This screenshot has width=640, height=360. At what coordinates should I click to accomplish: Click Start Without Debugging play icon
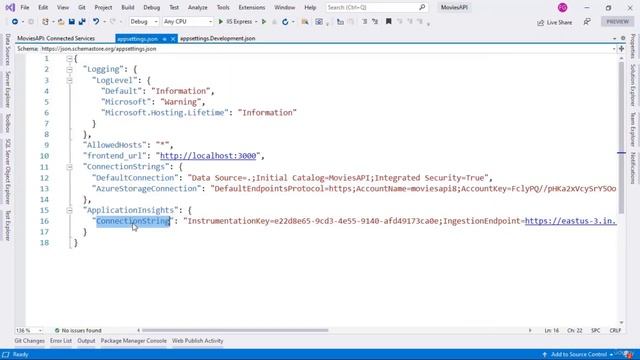(x=264, y=22)
